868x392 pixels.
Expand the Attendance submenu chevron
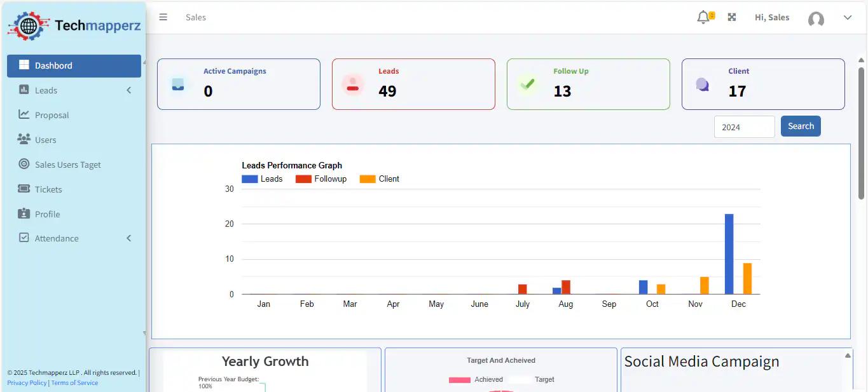pyautogui.click(x=129, y=238)
